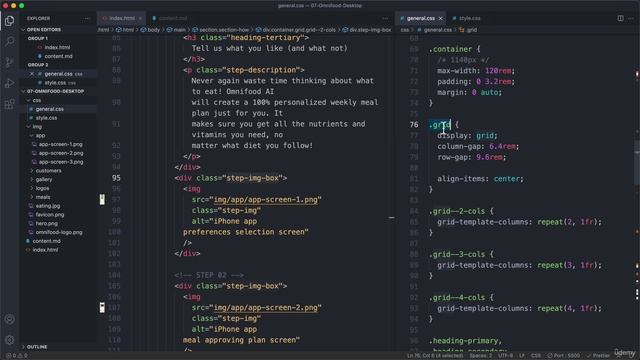Open index.html in project root
Viewport: 640px width, 360px height.
coord(45,250)
